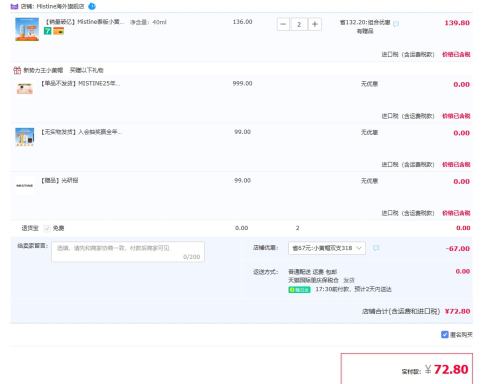Click the quantity field showing 2
This screenshot has height=384, width=500.
(x=299, y=24)
